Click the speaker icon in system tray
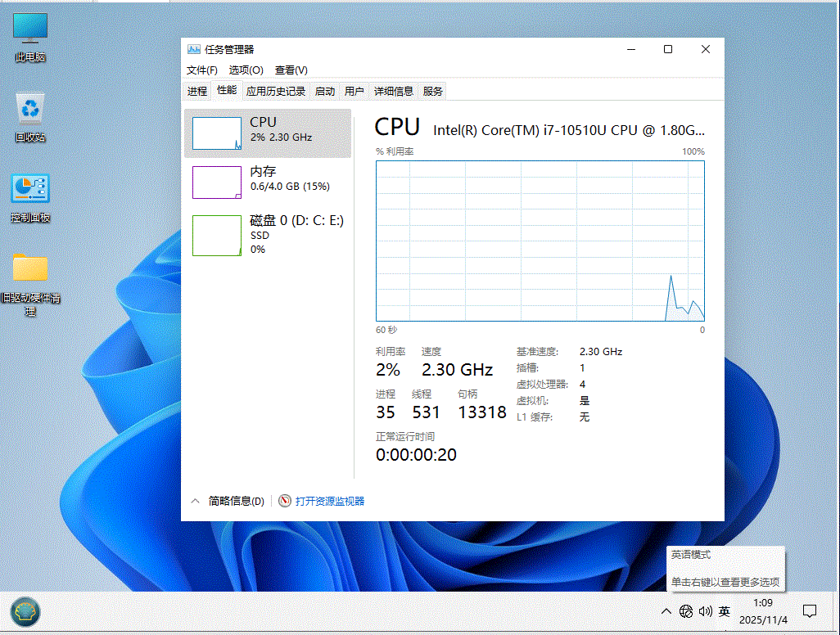 click(705, 611)
